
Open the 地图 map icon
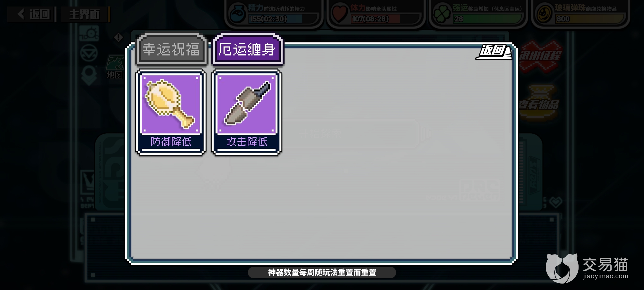[115, 67]
